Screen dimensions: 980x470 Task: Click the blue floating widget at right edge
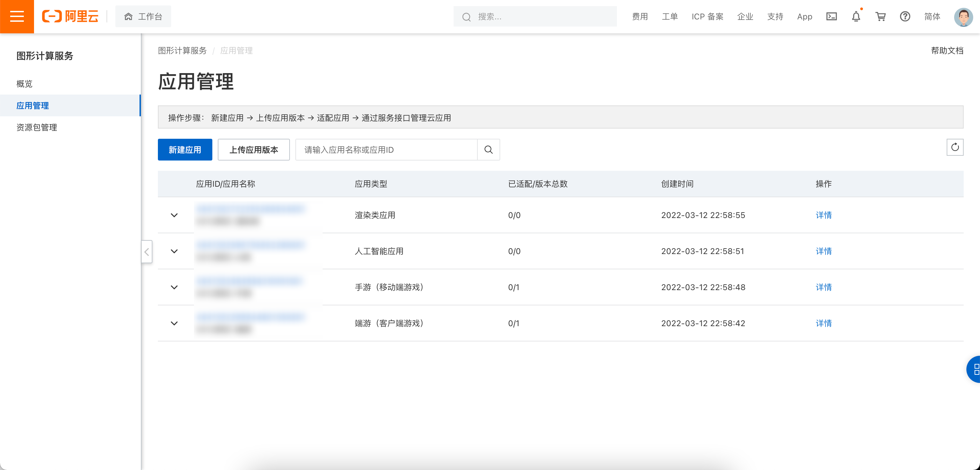[x=974, y=369]
